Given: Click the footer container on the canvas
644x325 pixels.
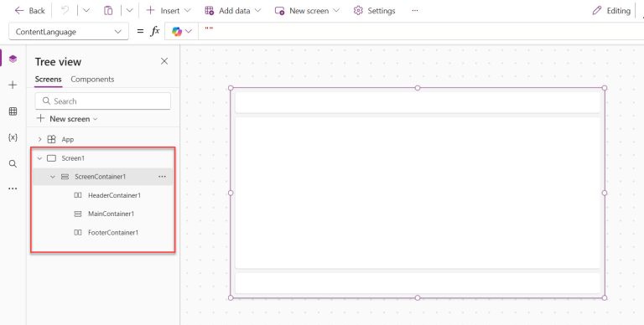Looking at the screenshot, I should click(x=418, y=283).
